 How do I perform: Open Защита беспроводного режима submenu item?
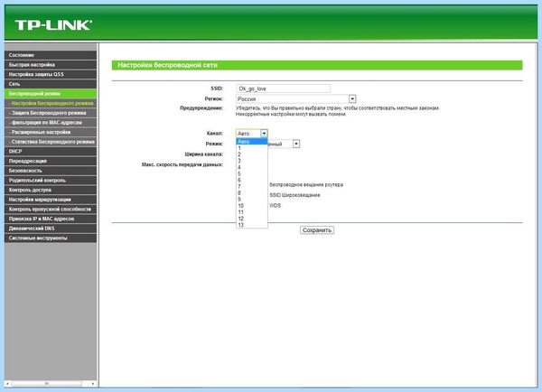(x=51, y=113)
